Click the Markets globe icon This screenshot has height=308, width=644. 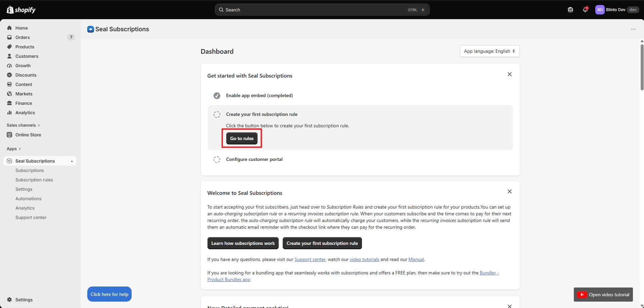9,94
